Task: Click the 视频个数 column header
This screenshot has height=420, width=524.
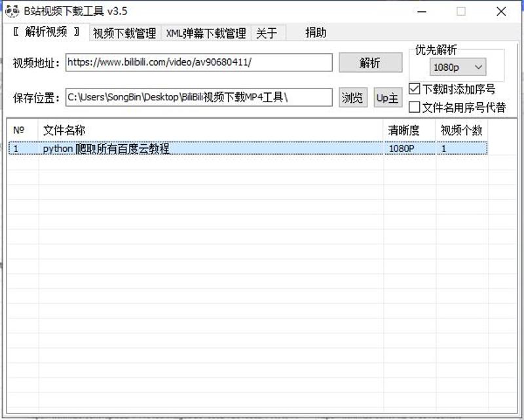Action: (x=461, y=130)
